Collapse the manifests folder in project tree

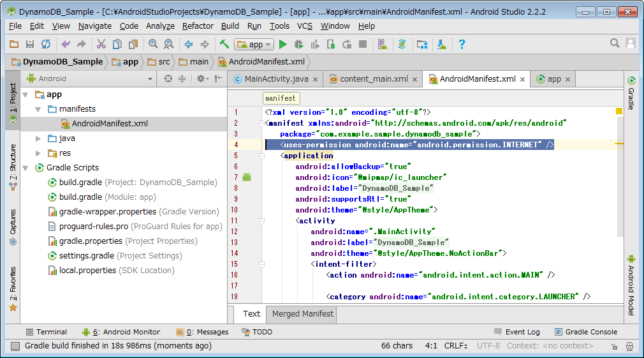click(x=39, y=109)
